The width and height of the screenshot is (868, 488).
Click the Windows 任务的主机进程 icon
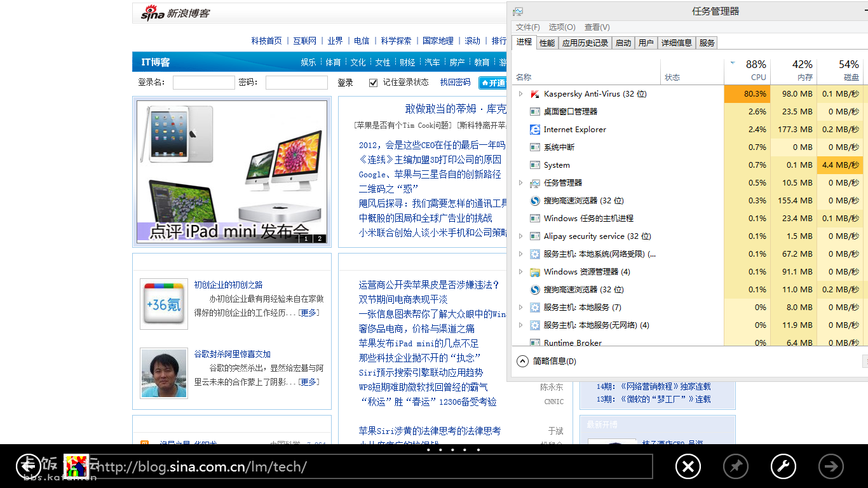click(535, 219)
